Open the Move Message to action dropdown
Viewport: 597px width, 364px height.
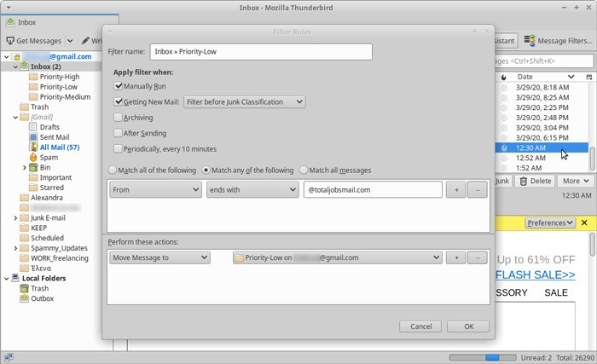(160, 257)
